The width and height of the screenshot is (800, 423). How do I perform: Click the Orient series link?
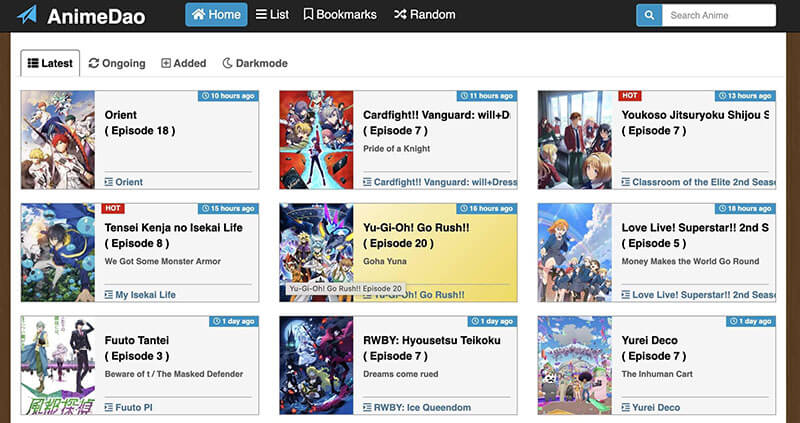pos(129,182)
